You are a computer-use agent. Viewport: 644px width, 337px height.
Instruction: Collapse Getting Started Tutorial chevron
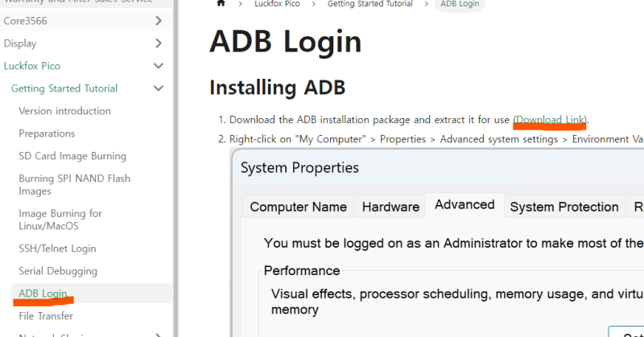[x=159, y=88]
